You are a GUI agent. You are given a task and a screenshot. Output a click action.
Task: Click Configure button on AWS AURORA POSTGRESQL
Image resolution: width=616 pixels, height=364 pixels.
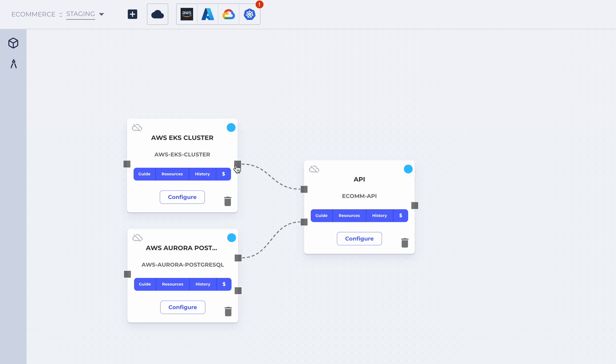tap(182, 307)
